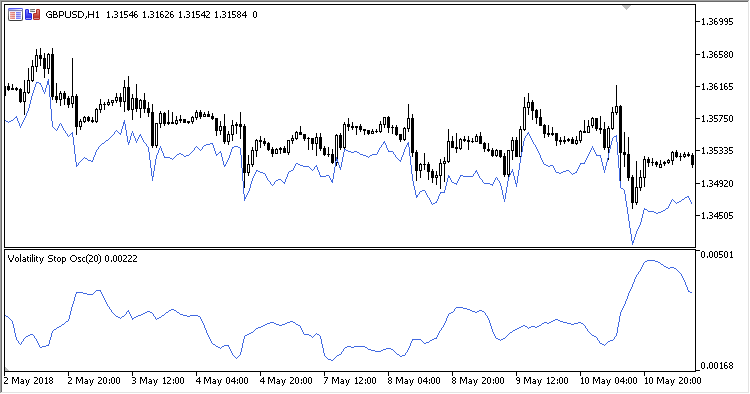Click the 2 May 2018 time label
750x394 pixels.
click(x=29, y=381)
